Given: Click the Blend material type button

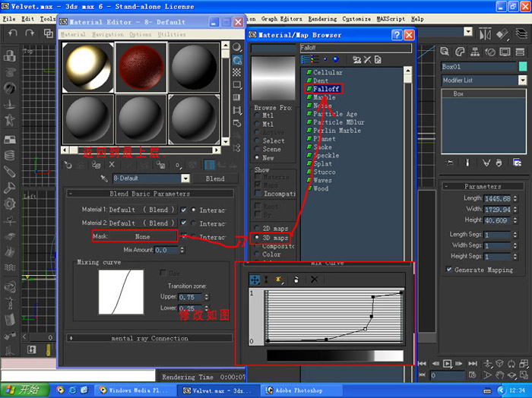Looking at the screenshot, I should pos(215,178).
